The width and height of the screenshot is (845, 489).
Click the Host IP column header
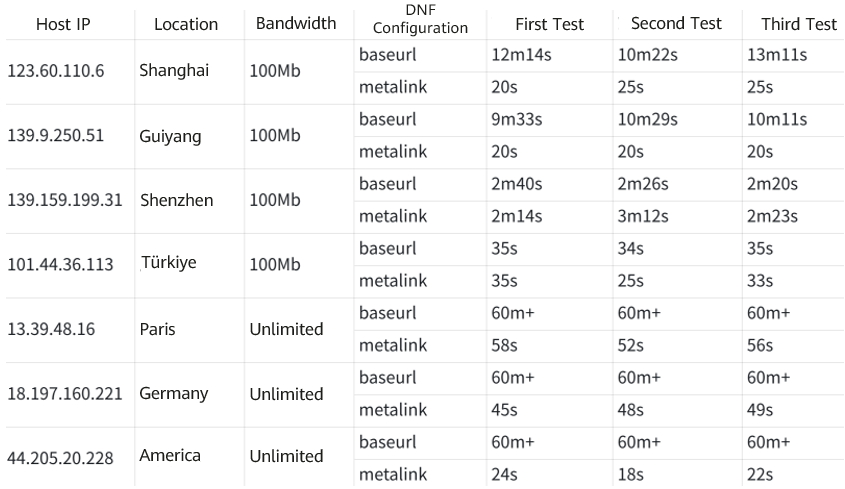point(63,24)
